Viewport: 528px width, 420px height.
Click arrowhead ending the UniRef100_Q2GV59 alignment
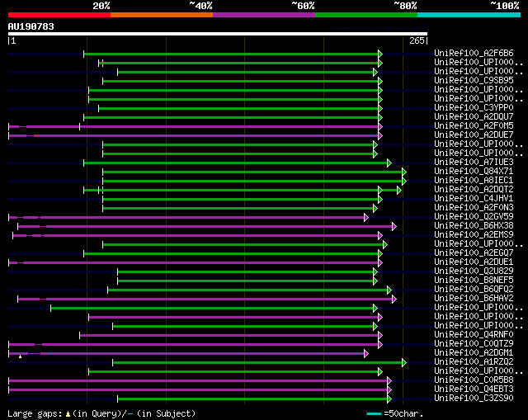pos(366,218)
